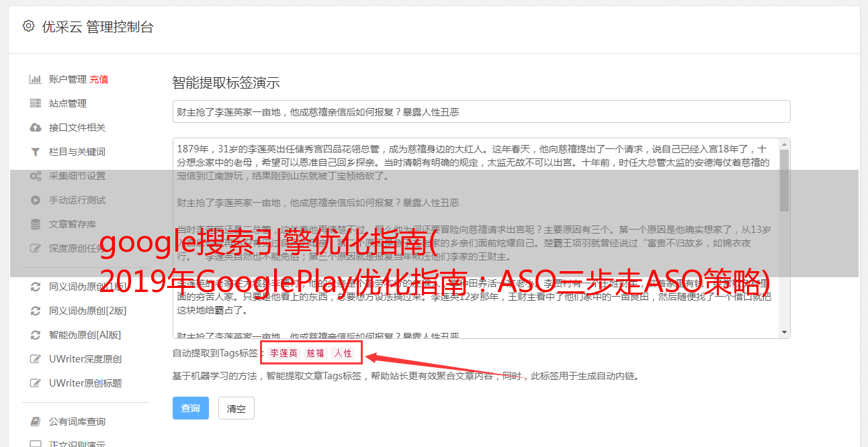
Task: Focus the article title input field
Action: (x=481, y=111)
